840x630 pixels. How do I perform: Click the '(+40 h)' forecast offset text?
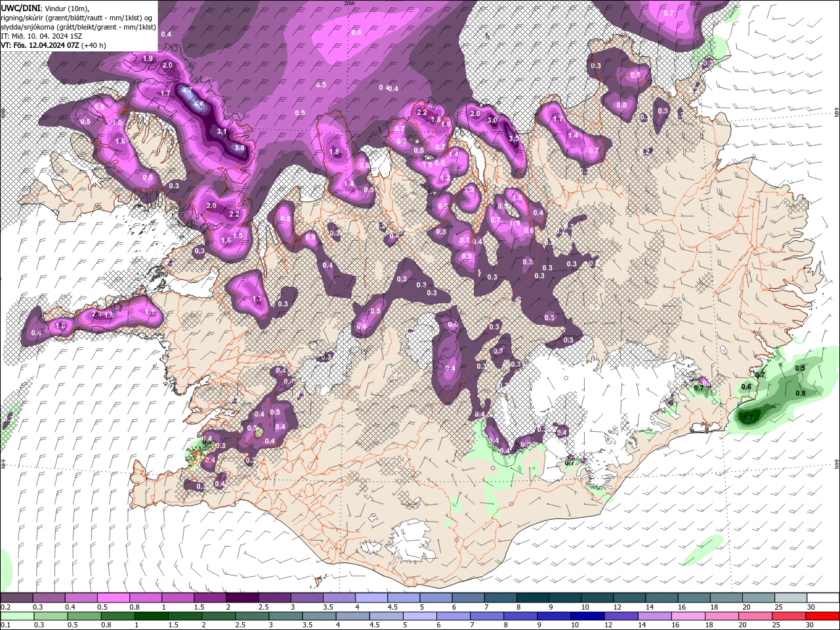click(x=93, y=45)
